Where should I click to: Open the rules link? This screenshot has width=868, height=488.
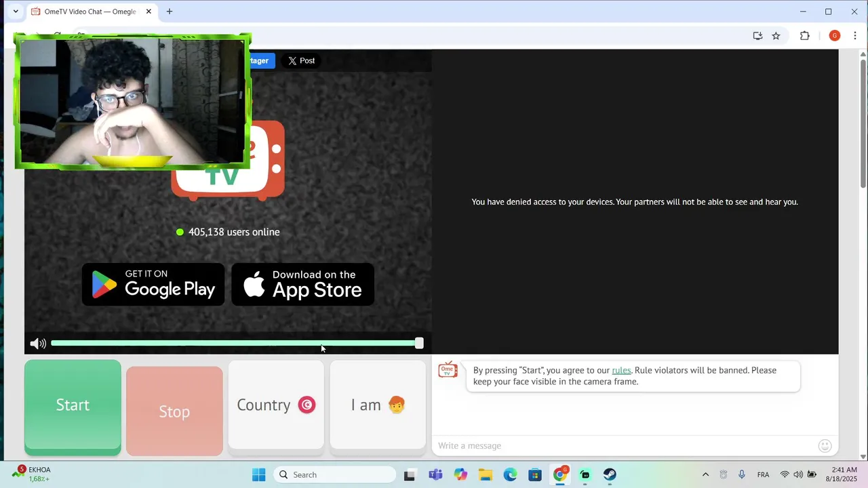(x=621, y=370)
